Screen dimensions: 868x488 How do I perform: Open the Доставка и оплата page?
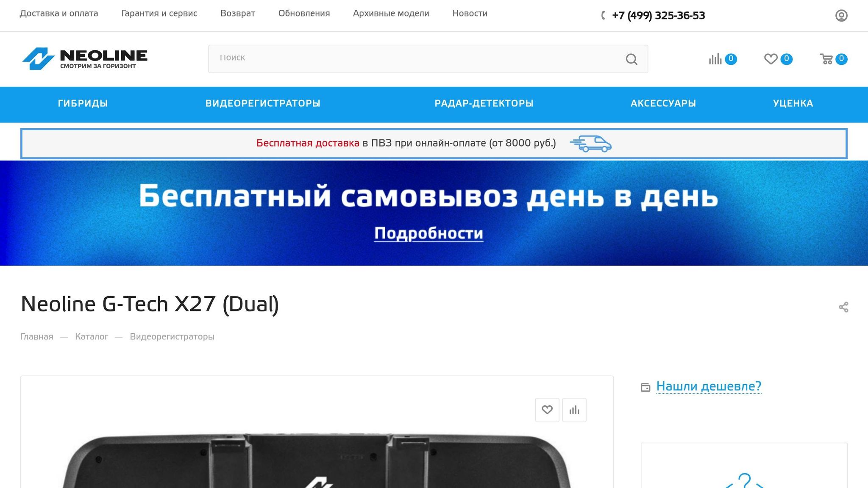tap(59, 14)
